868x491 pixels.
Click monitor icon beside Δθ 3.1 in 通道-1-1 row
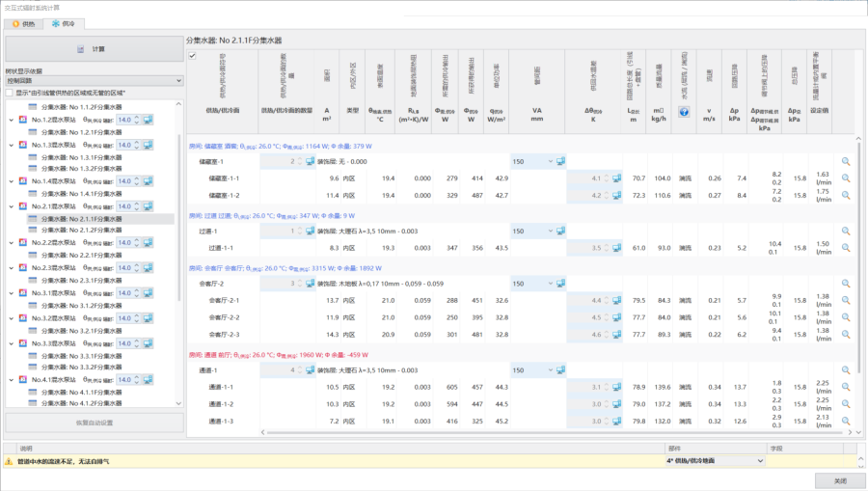tap(616, 387)
